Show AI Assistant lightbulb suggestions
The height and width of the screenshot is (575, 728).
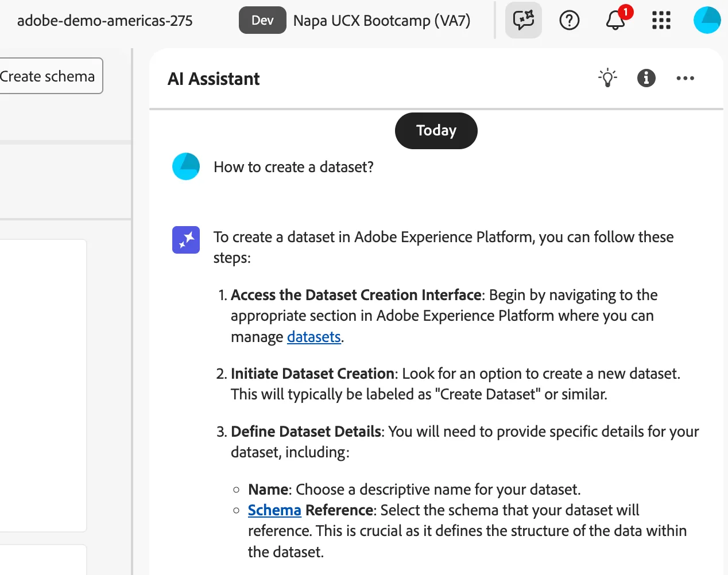607,77
